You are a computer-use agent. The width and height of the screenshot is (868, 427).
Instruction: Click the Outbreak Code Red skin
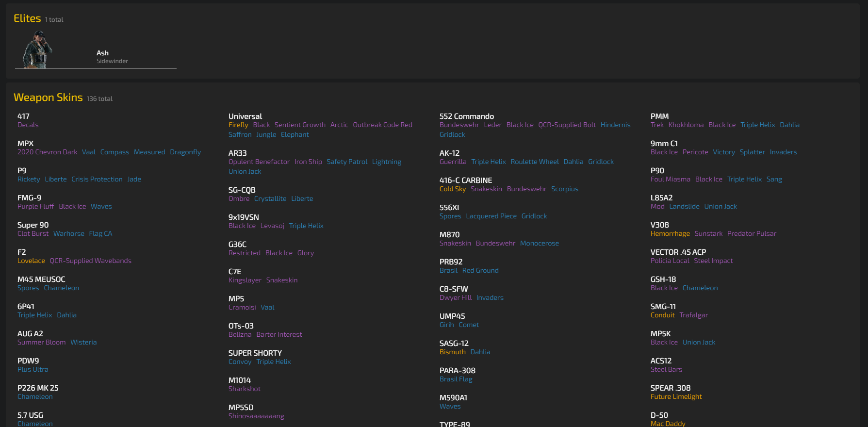click(383, 125)
